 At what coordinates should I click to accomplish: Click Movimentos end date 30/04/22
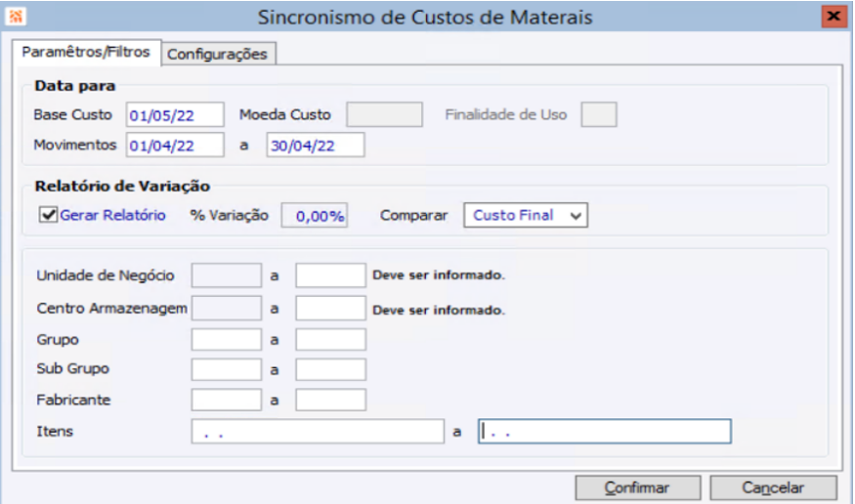click(316, 146)
